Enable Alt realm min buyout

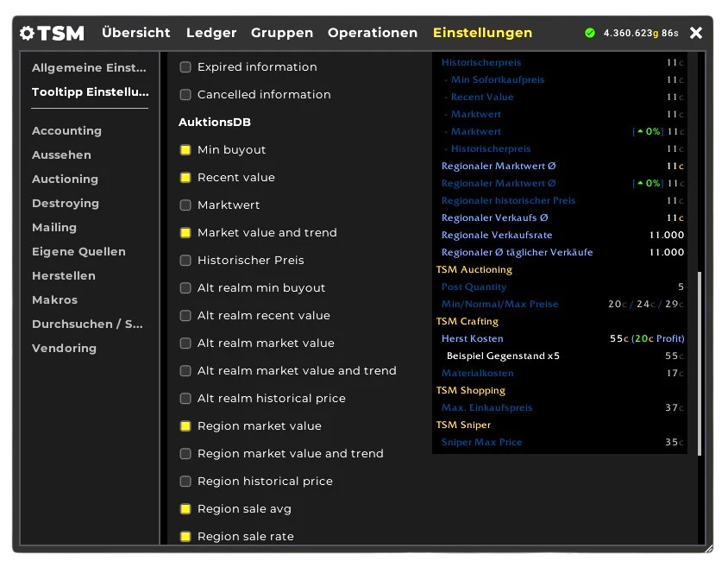185,288
